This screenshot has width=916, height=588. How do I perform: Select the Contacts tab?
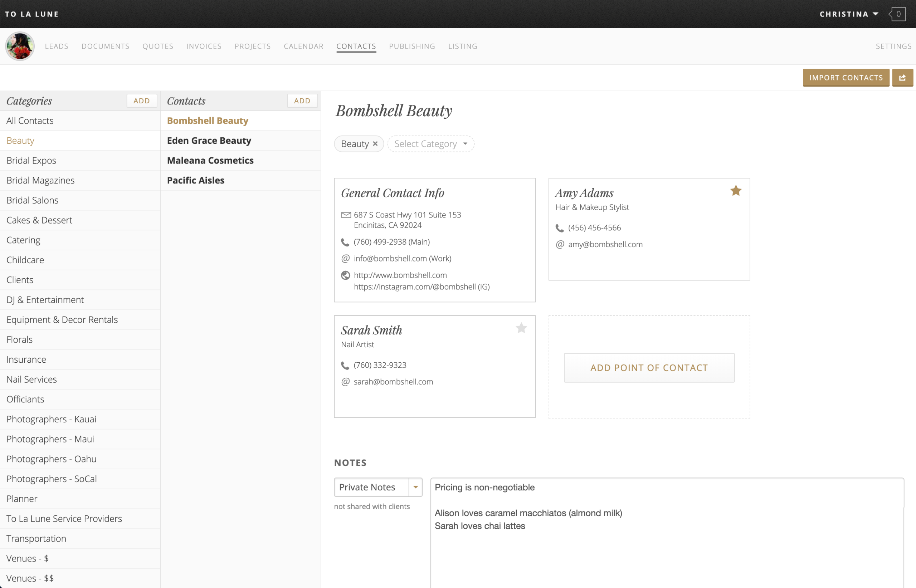[356, 46]
